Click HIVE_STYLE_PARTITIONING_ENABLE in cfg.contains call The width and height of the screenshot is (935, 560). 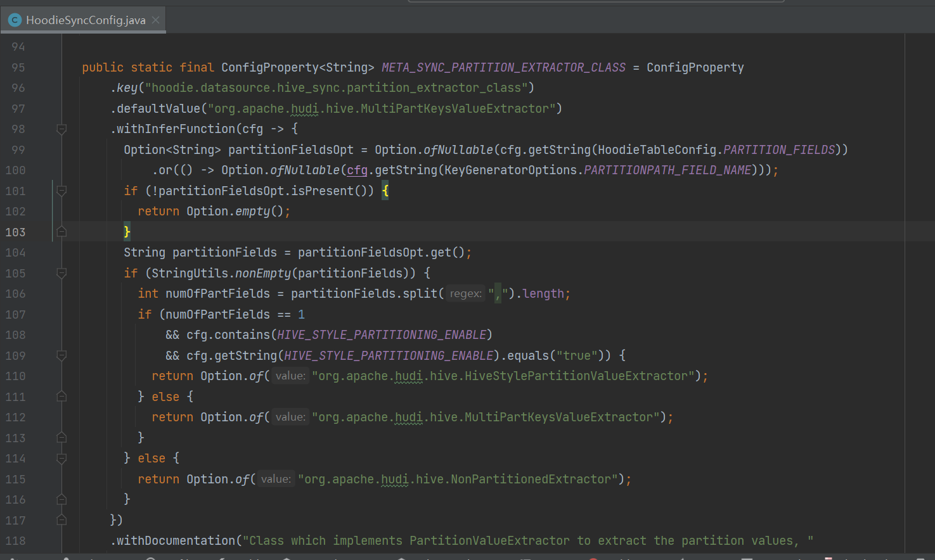(382, 334)
